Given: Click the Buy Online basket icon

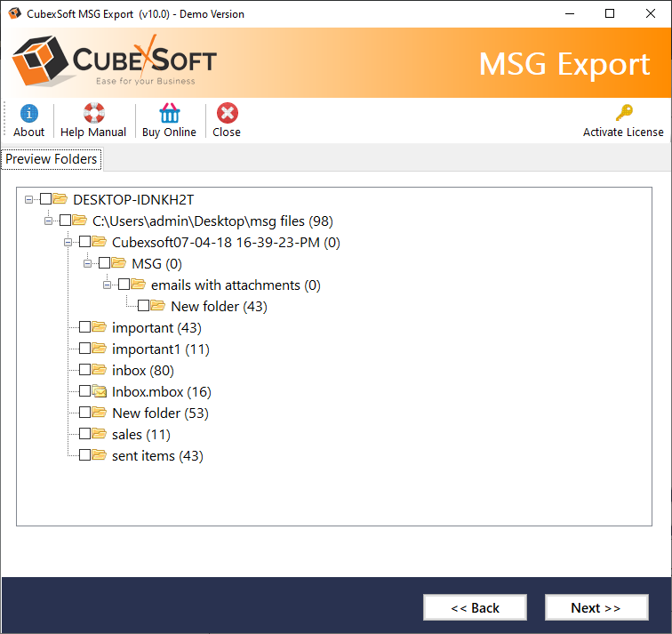Looking at the screenshot, I should tap(169, 114).
